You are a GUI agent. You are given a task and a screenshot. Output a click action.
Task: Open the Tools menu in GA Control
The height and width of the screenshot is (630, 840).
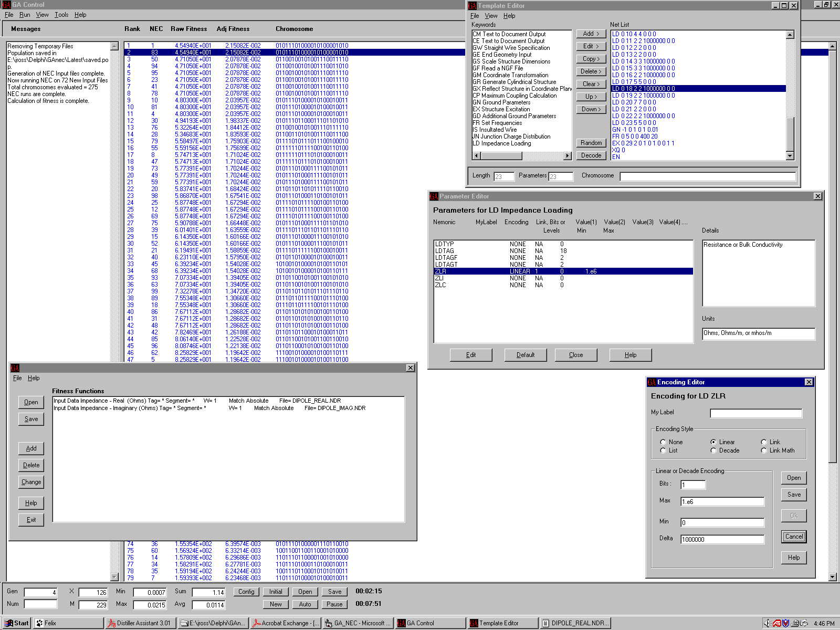(x=61, y=15)
